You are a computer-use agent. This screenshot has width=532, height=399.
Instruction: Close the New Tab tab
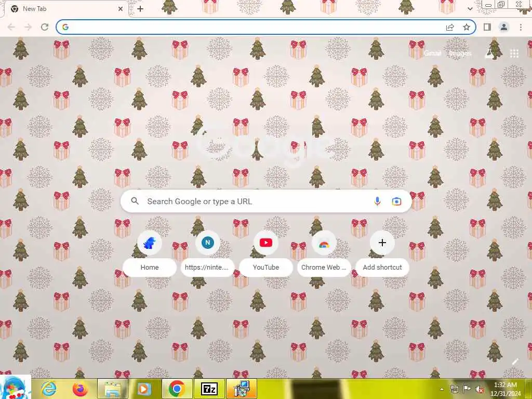click(121, 9)
